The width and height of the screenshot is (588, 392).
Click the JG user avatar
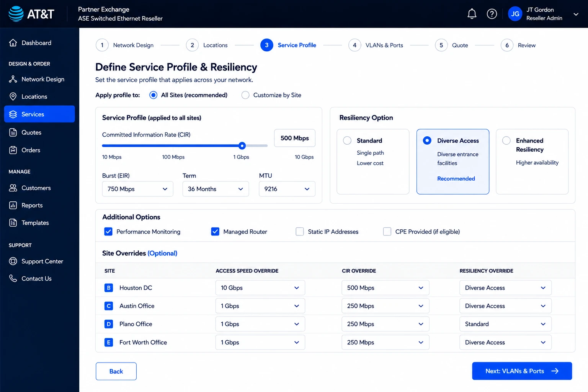point(515,14)
